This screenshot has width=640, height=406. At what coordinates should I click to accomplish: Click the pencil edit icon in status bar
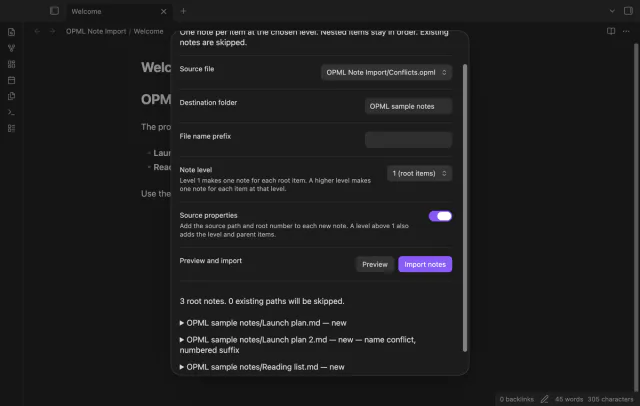click(544, 399)
